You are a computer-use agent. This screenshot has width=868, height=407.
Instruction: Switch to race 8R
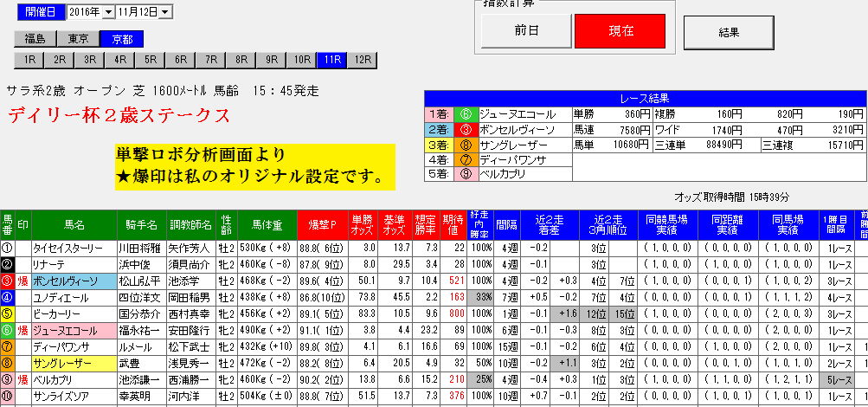(241, 61)
